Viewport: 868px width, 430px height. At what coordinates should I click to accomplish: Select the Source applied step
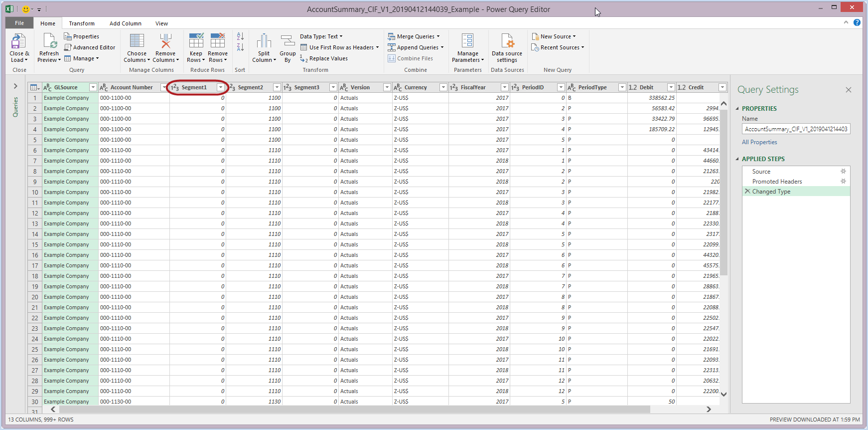click(x=796, y=171)
